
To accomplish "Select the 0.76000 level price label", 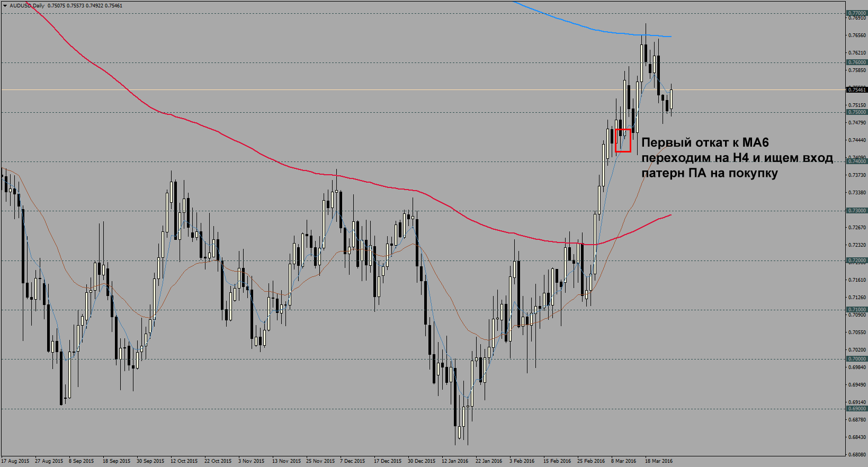I will pyautogui.click(x=857, y=62).
